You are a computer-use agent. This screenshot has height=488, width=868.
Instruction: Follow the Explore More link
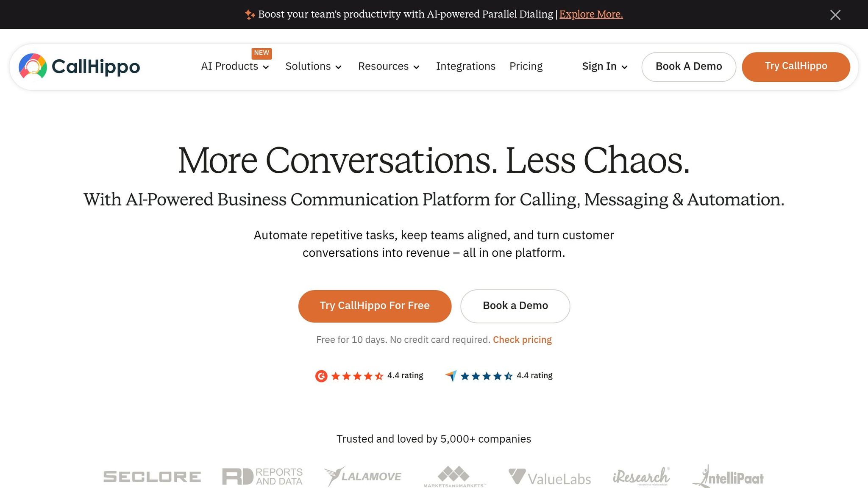point(591,14)
